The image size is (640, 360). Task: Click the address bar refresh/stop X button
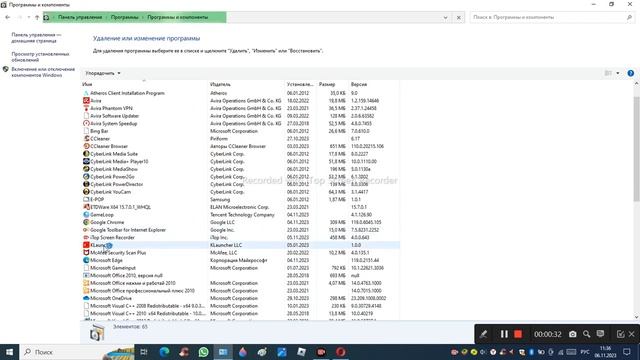coord(459,18)
